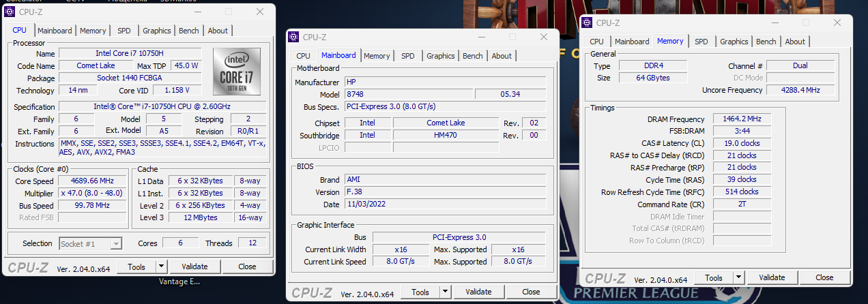
Task: Click the Close button in the right CPU-Z window
Action: [x=824, y=277]
